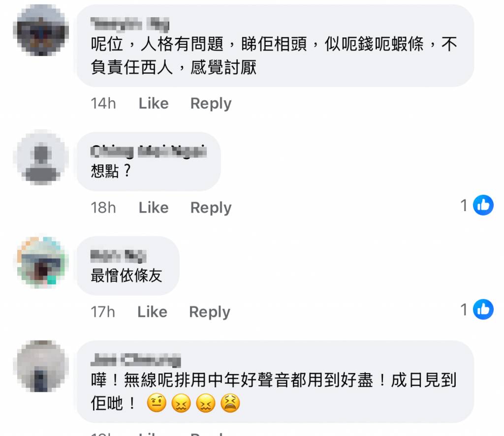Viewport: 504px width, 436px height.
Task: Click the raised-eyebrow emoji in the last comment
Action: click(x=157, y=403)
